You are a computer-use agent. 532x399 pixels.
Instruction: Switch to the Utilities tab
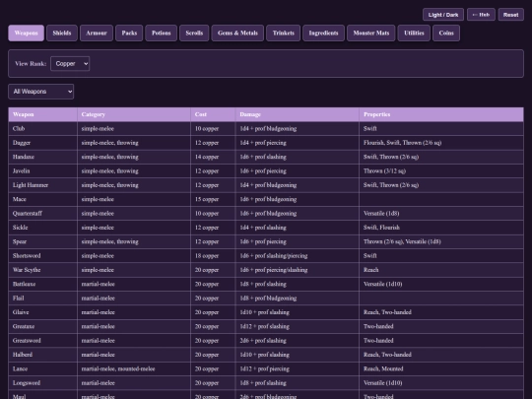point(414,33)
